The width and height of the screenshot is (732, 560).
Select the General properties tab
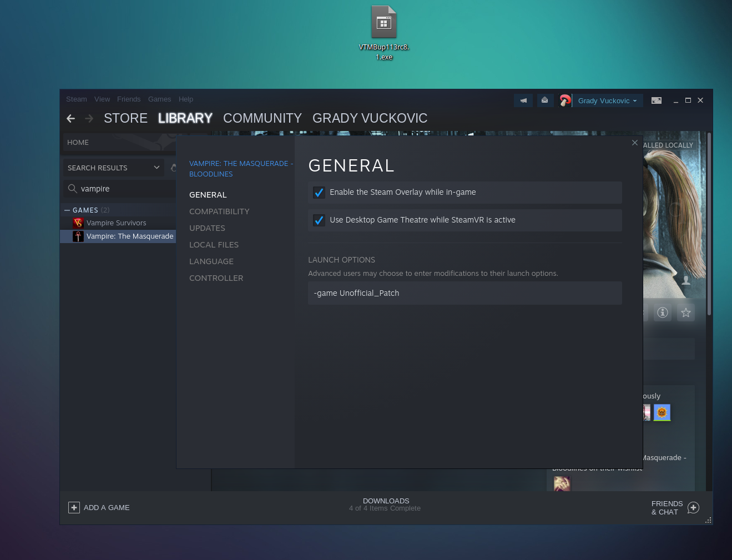(x=208, y=195)
